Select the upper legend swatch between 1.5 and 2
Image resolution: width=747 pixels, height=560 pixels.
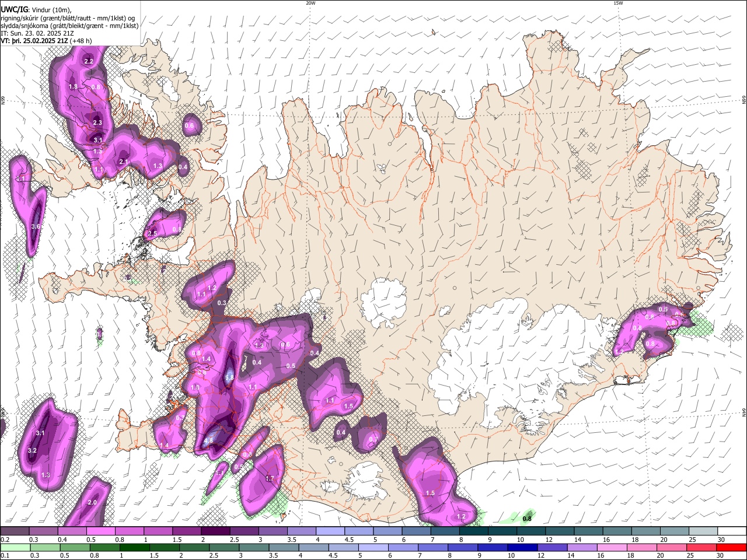pos(187,531)
